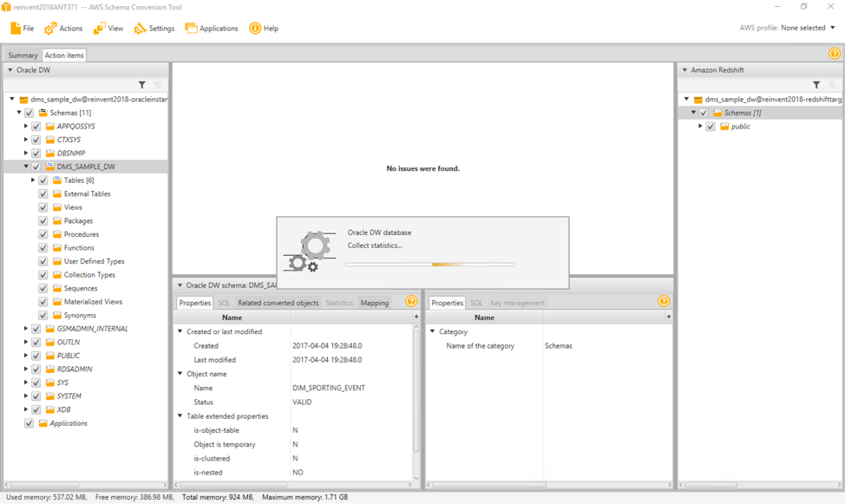The width and height of the screenshot is (845, 504).
Task: Expand the Tables [6] node
Action: 32,180
